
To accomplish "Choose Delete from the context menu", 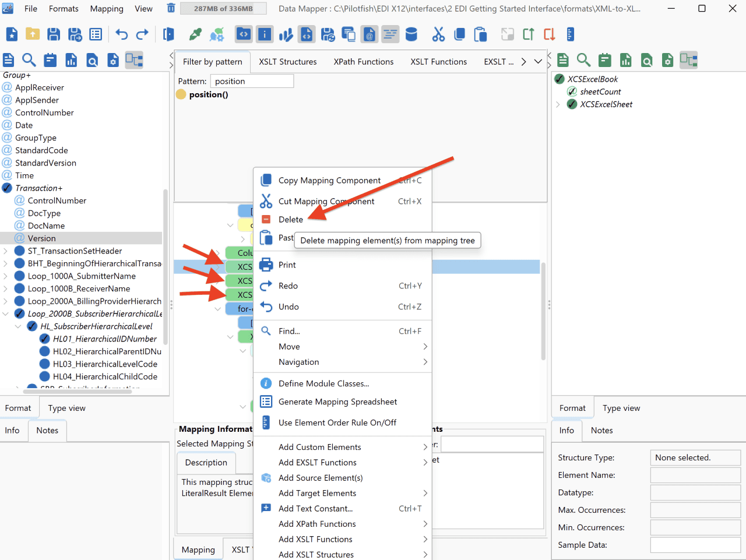I will click(291, 220).
